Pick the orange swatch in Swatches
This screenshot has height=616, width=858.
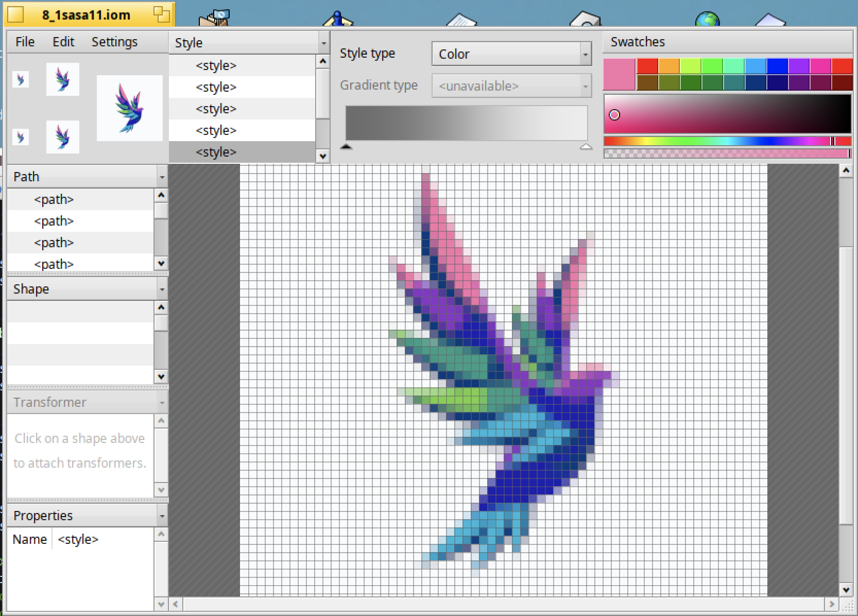(668, 66)
